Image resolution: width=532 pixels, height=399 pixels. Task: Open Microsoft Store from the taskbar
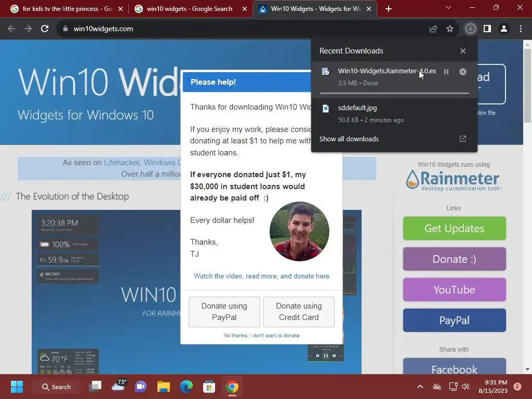click(x=209, y=387)
